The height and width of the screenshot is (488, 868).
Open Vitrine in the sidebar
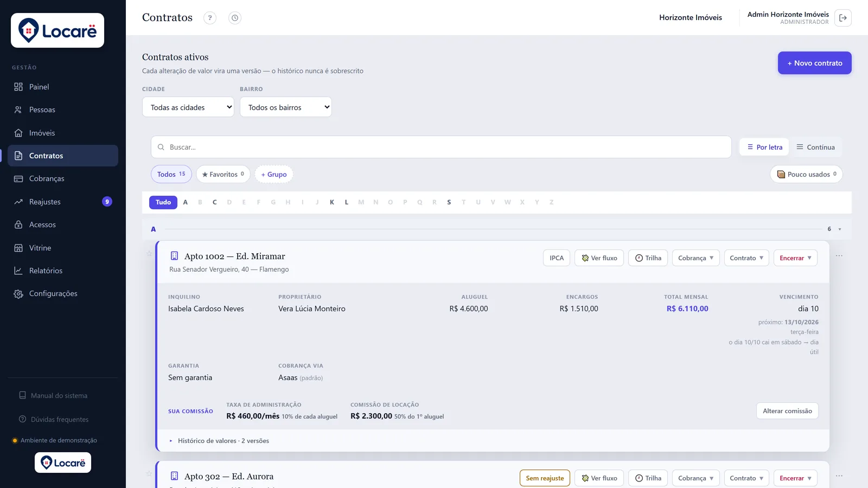tap(63, 248)
